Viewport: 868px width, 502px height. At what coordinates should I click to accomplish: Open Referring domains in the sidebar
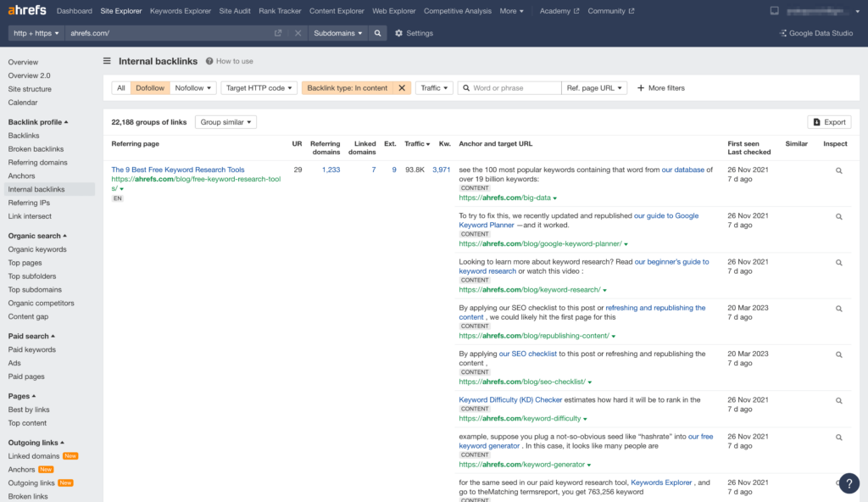click(37, 162)
